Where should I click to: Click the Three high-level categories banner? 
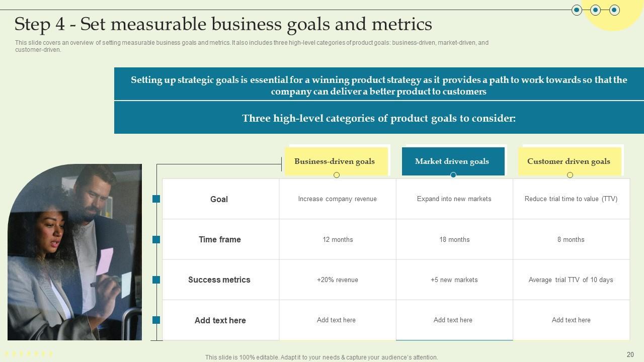[379, 118]
